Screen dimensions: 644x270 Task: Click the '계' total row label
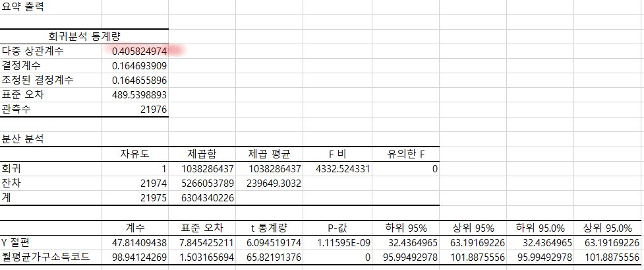pos(7,197)
